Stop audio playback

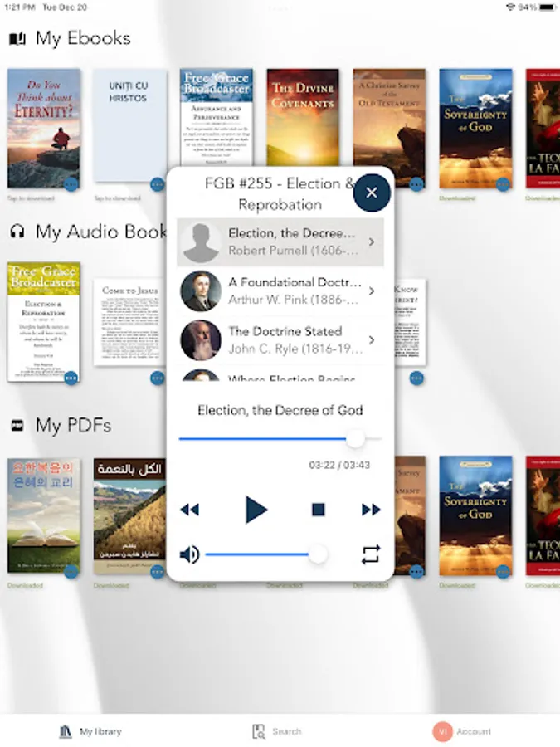click(318, 510)
